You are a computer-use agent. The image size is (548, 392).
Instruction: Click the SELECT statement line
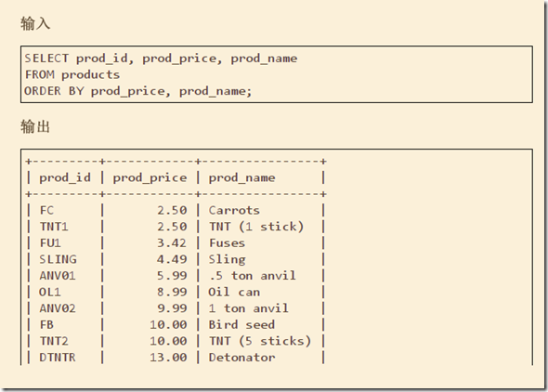click(x=161, y=59)
